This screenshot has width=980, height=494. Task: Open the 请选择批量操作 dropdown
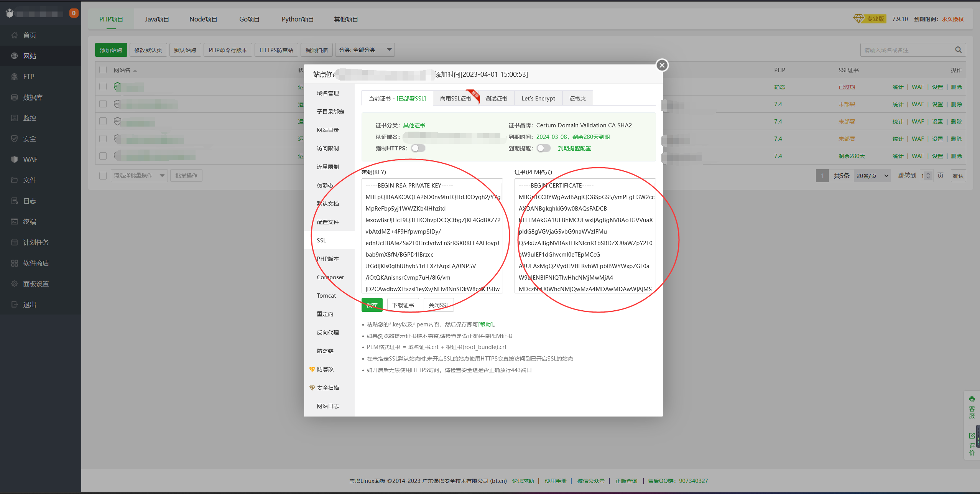tap(139, 176)
